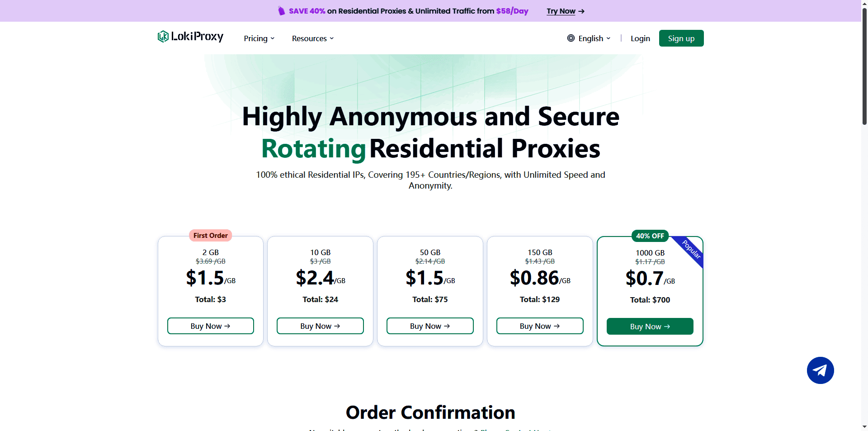Image resolution: width=868 pixels, height=431 pixels.
Task: Click the globe language icon
Action: click(x=571, y=38)
